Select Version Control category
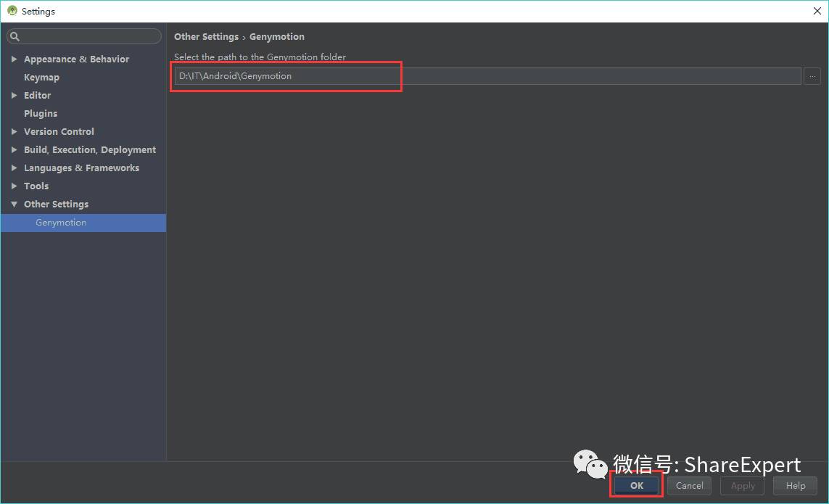The image size is (829, 504). coord(59,132)
